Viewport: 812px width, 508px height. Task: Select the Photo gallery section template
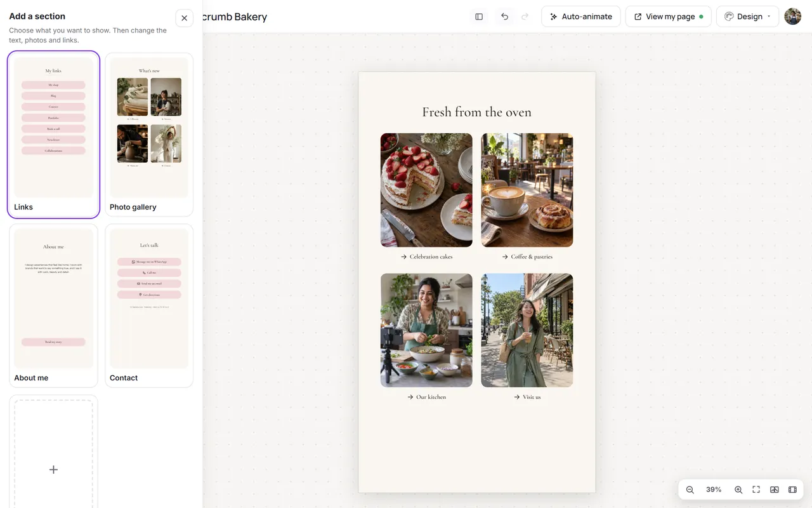[x=149, y=134]
